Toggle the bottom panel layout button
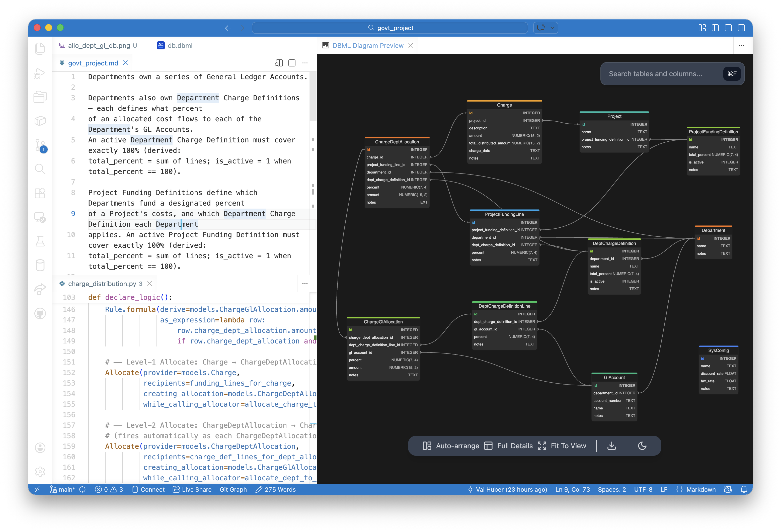The width and height of the screenshot is (781, 532). click(x=728, y=28)
